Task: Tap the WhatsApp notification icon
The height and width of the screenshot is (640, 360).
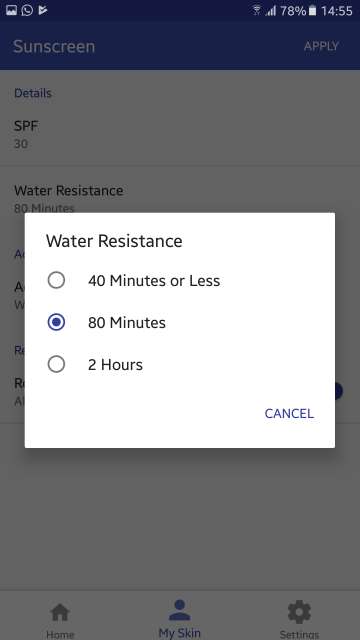Action: tap(27, 10)
